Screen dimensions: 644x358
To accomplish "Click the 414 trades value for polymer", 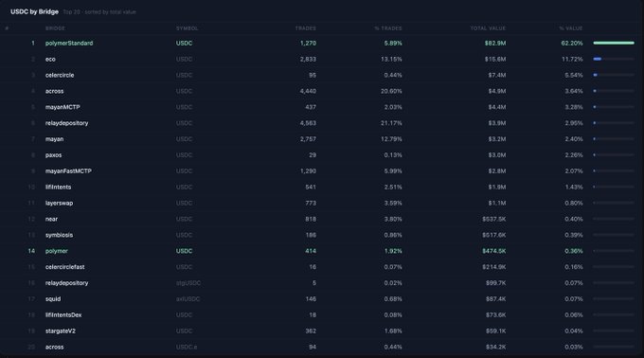I will (x=311, y=251).
